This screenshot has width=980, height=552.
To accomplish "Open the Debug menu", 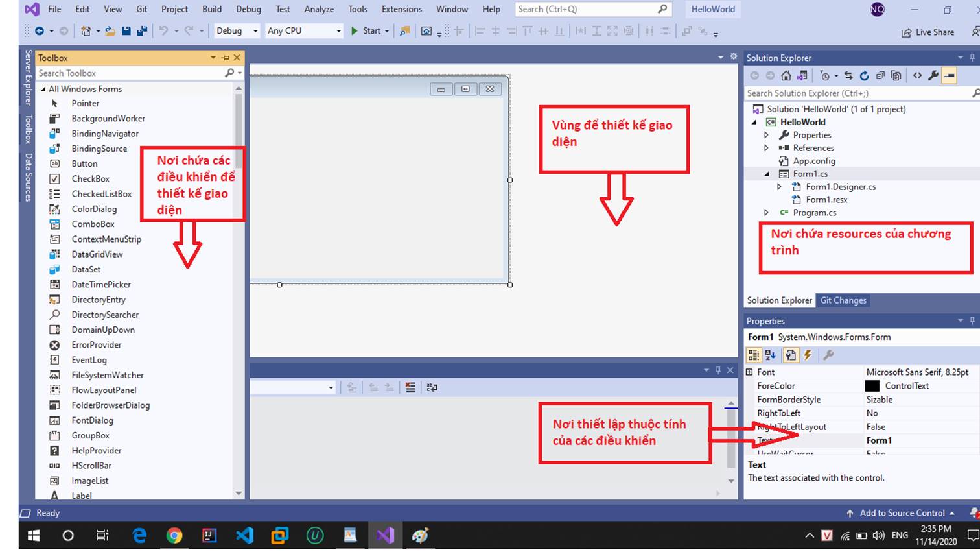I will point(248,9).
